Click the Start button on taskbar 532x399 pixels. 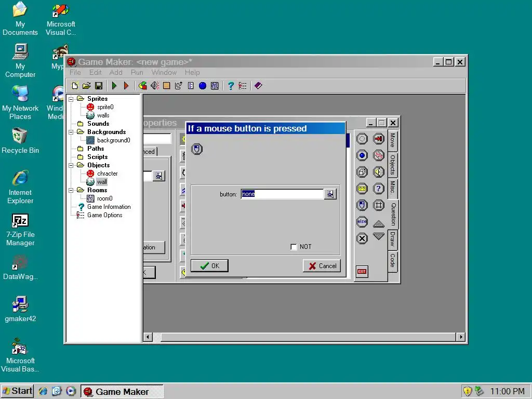17,391
